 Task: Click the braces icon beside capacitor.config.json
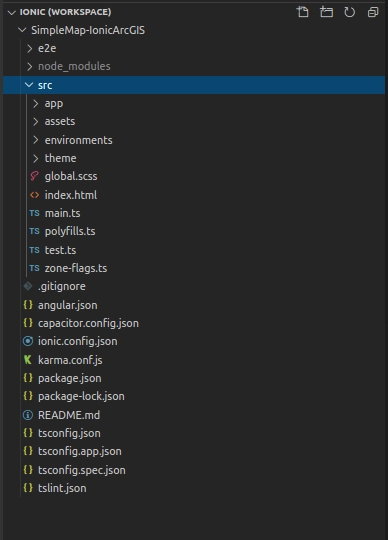coord(28,323)
